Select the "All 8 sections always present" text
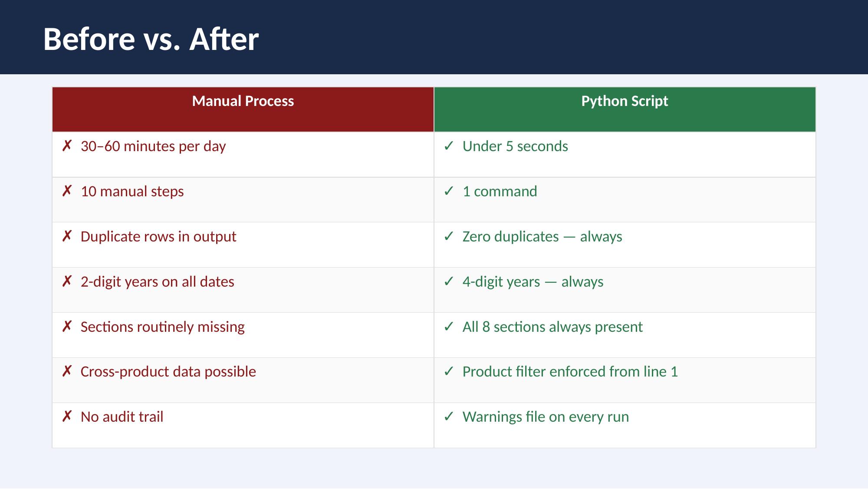The width and height of the screenshot is (868, 489). (552, 327)
